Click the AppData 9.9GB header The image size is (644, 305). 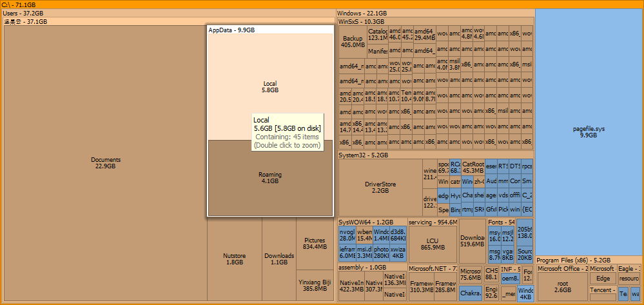pos(231,30)
